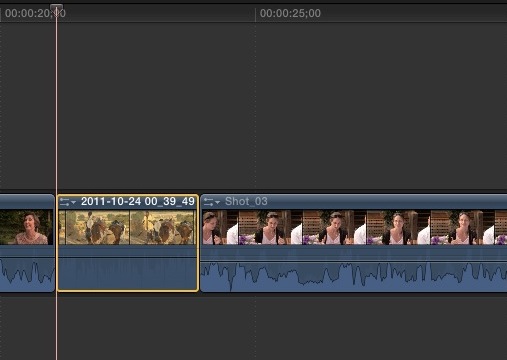This screenshot has height=360, width=507.
Task: Click the title bar of the leftmost clip
Action: (27, 202)
